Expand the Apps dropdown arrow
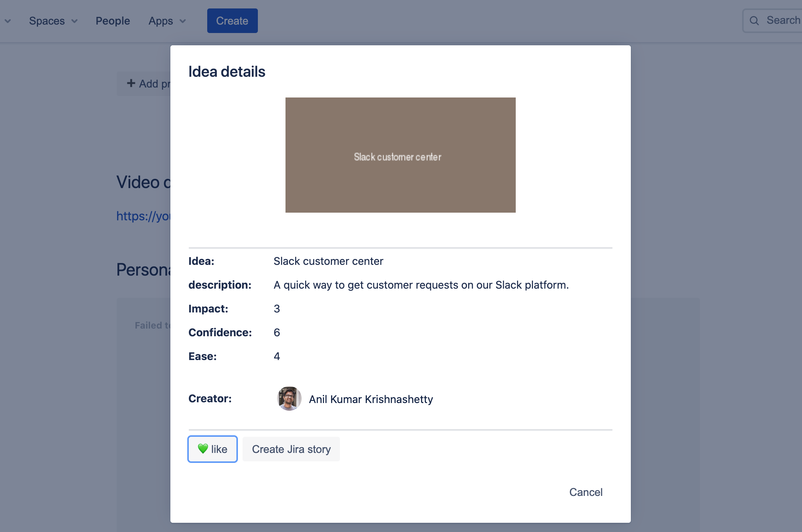The width and height of the screenshot is (802, 532). pos(183,21)
